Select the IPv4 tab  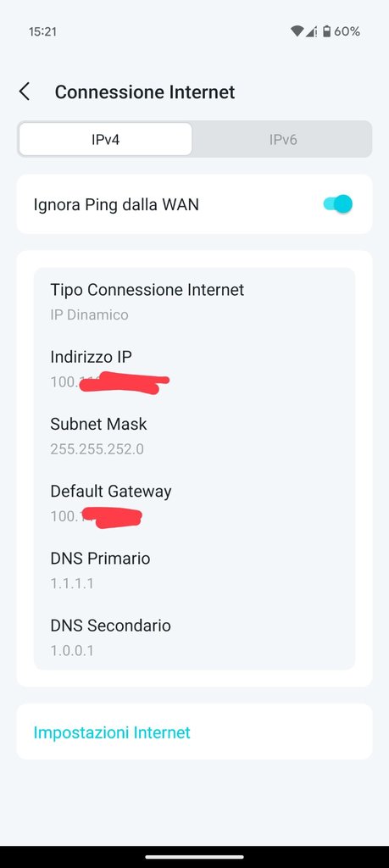[x=106, y=140]
